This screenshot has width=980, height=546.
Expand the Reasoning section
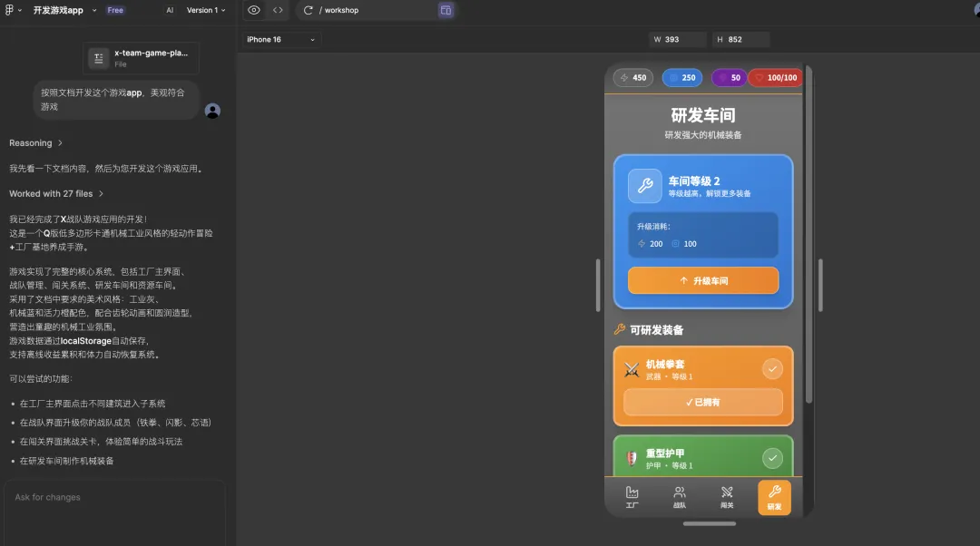point(33,142)
